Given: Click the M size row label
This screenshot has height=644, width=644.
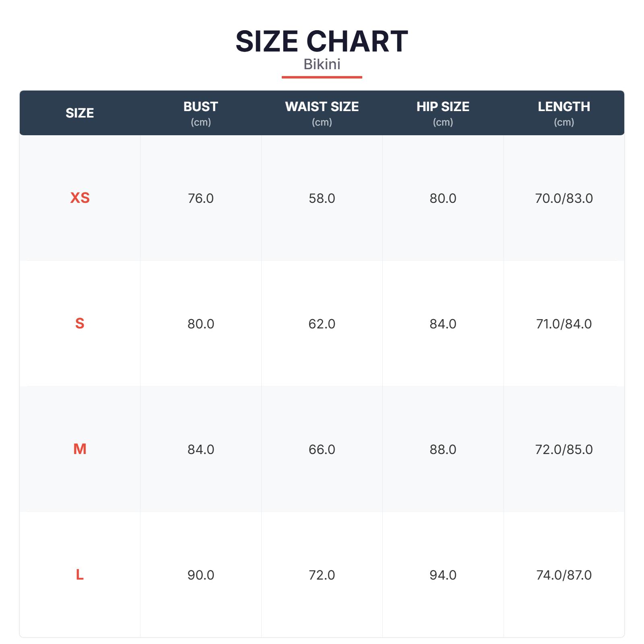Looking at the screenshot, I should tap(80, 449).
